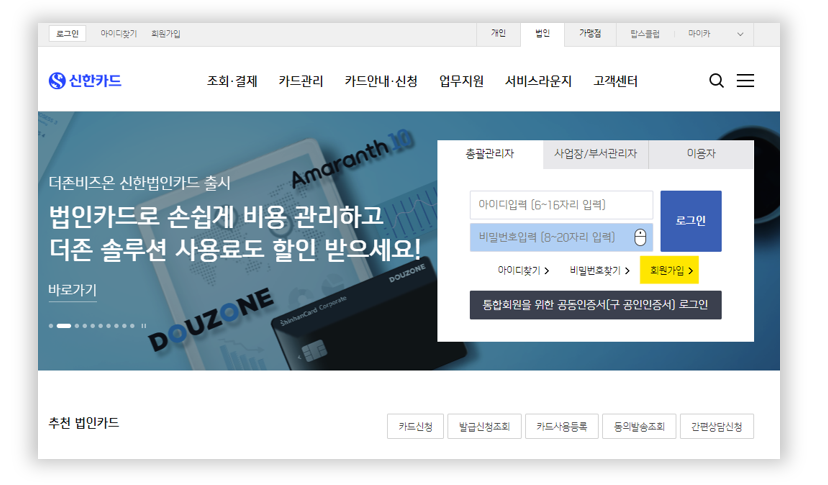Select the 이용자 login tab
Image resolution: width=828 pixels, height=485 pixels.
tap(701, 154)
